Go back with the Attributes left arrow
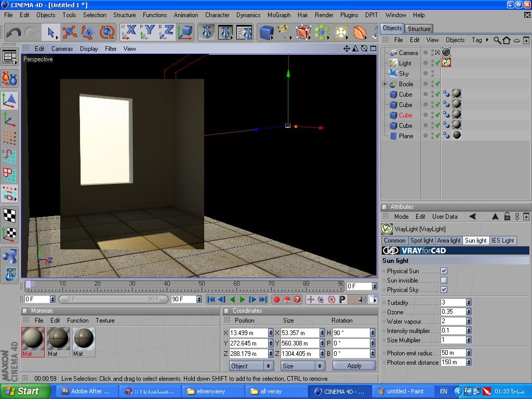This screenshot has width=532, height=399. pyautogui.click(x=473, y=217)
